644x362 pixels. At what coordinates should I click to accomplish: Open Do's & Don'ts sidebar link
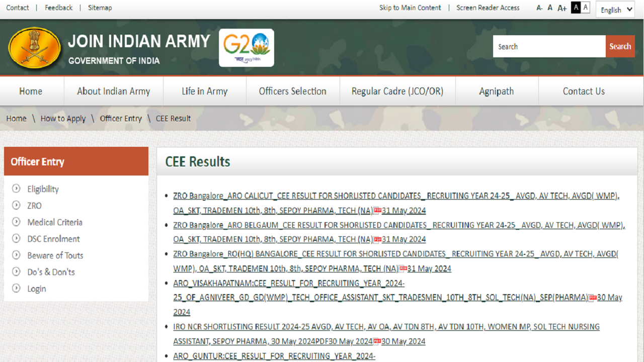point(51,272)
